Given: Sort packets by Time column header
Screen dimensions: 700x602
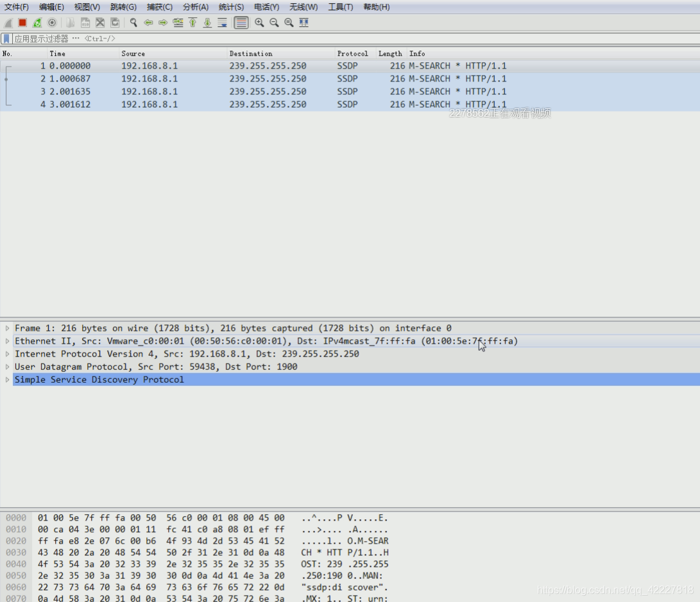Looking at the screenshot, I should 83,53.
